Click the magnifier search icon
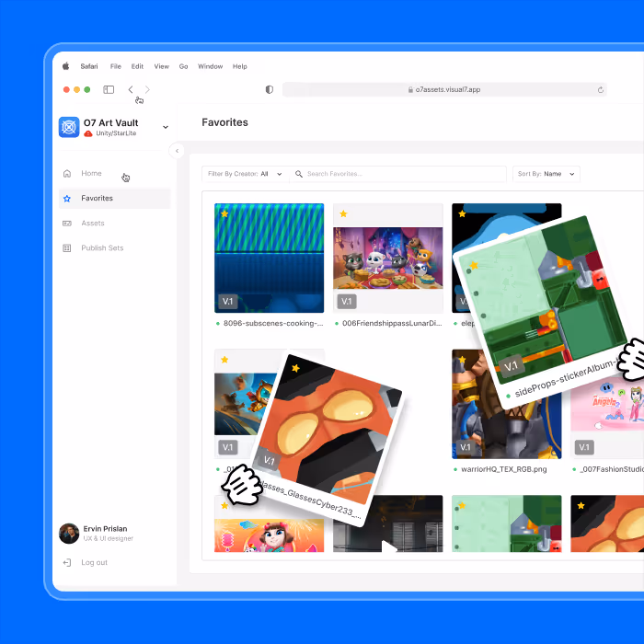The height and width of the screenshot is (644, 644). tap(299, 174)
